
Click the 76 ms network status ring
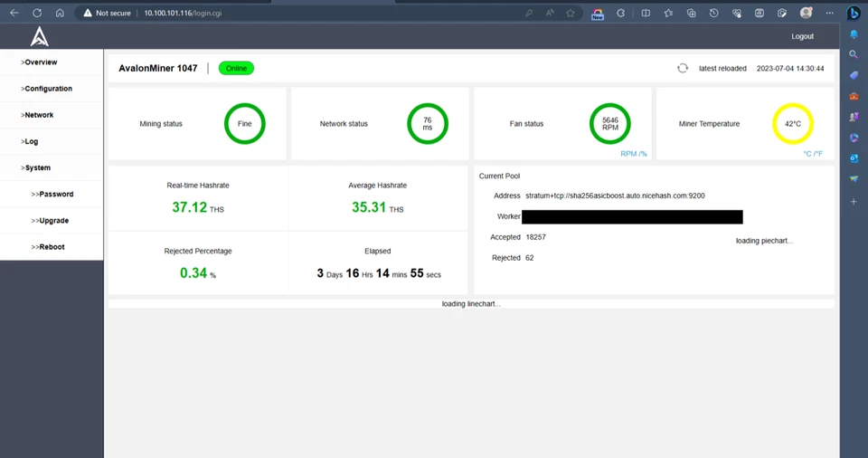(x=428, y=124)
